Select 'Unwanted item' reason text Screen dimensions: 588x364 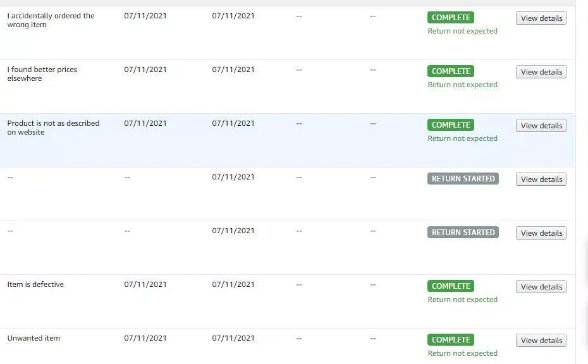[34, 338]
